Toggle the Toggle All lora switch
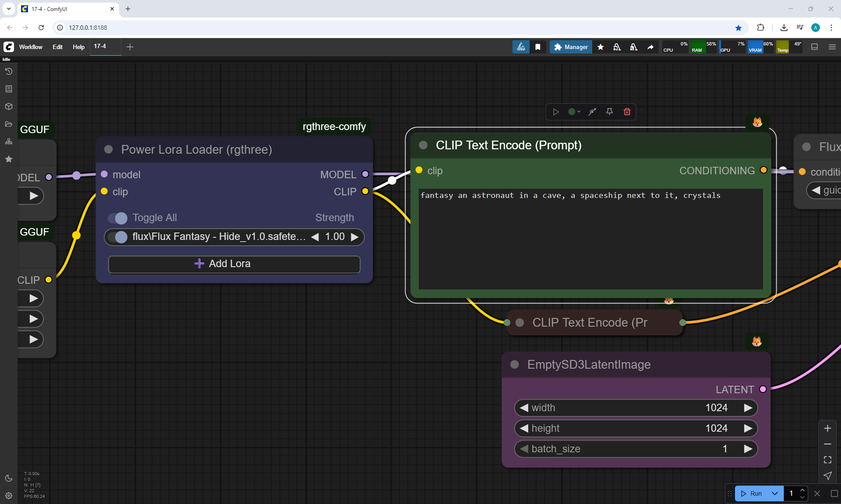841x504 pixels. 118,218
